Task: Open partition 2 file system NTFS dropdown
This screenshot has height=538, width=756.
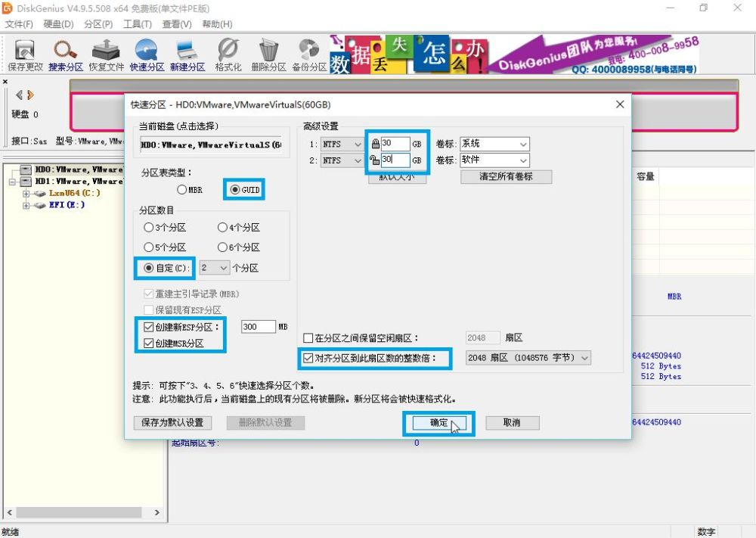Action: click(x=342, y=160)
